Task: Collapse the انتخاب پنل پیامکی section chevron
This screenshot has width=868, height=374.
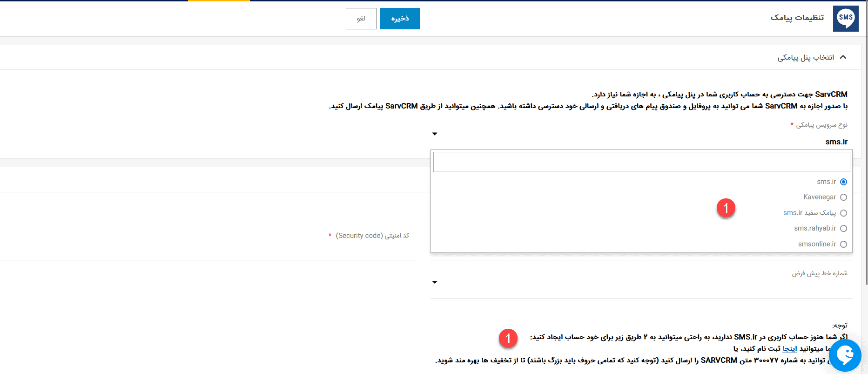Action: (843, 57)
